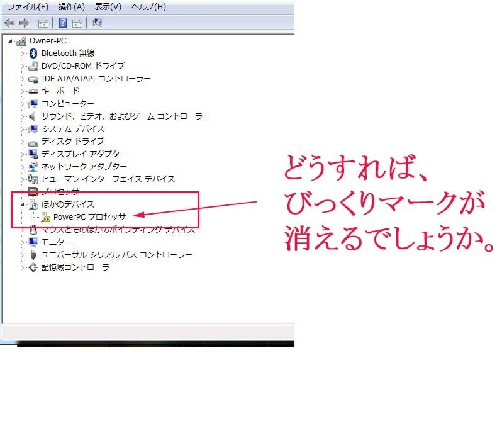
Task: Click the Forward arrow toolbar icon
Action: tap(24, 23)
